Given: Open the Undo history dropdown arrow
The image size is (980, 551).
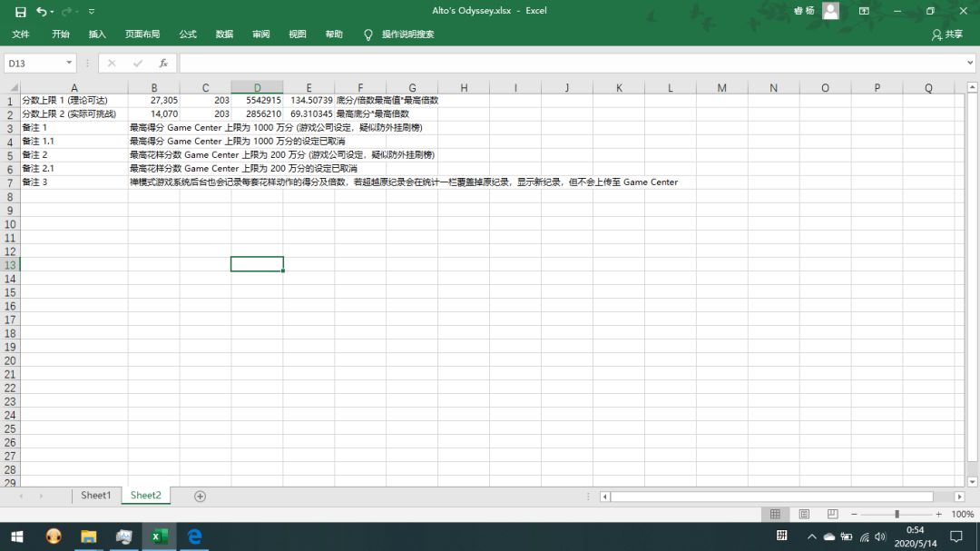Looking at the screenshot, I should [x=52, y=12].
